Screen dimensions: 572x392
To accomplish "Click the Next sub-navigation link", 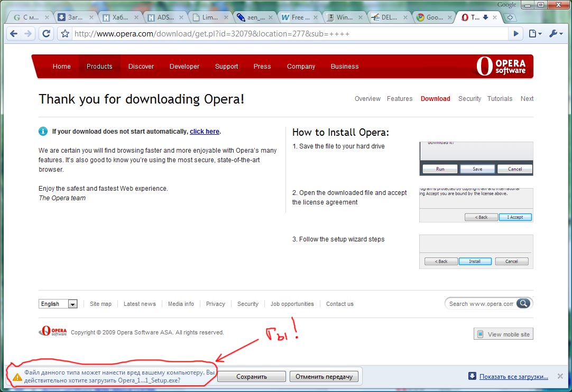I will coord(527,98).
